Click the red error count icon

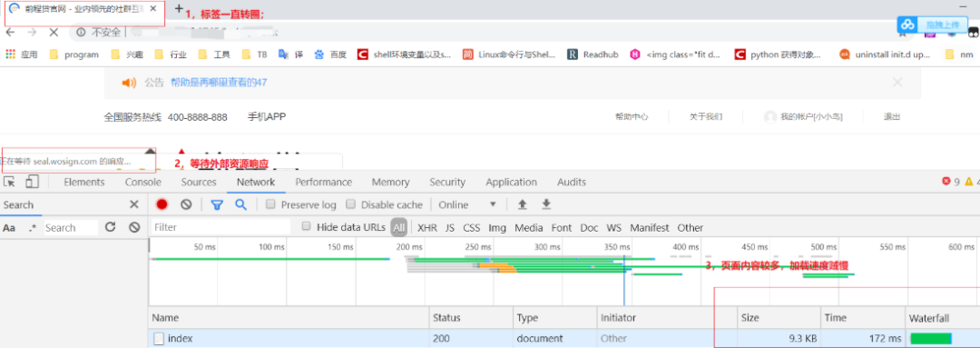pos(946,182)
